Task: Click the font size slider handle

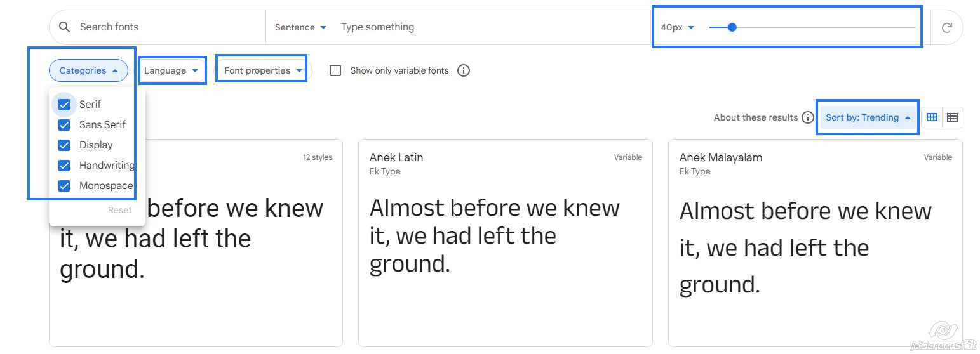Action: (x=732, y=27)
